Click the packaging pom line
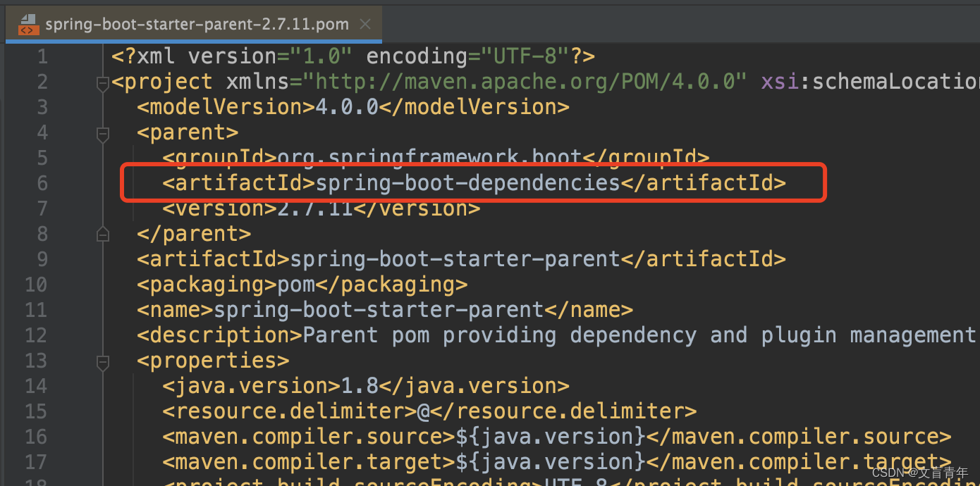 click(302, 285)
